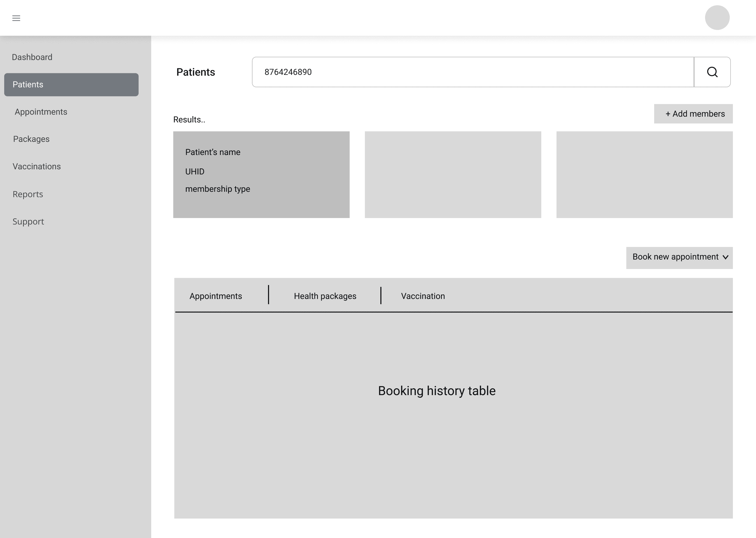756x538 pixels.
Task: Click the Booking history table area
Action: tap(437, 391)
